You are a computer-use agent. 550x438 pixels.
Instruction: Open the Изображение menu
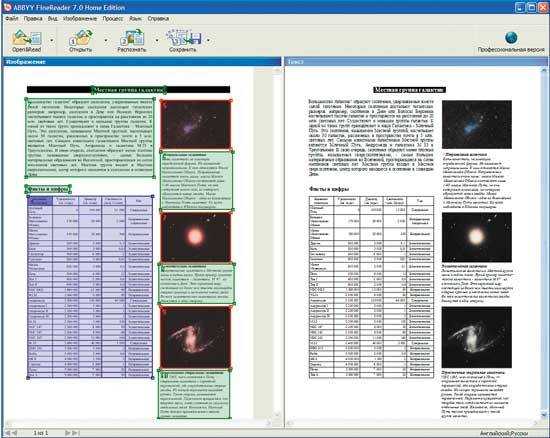(80, 19)
